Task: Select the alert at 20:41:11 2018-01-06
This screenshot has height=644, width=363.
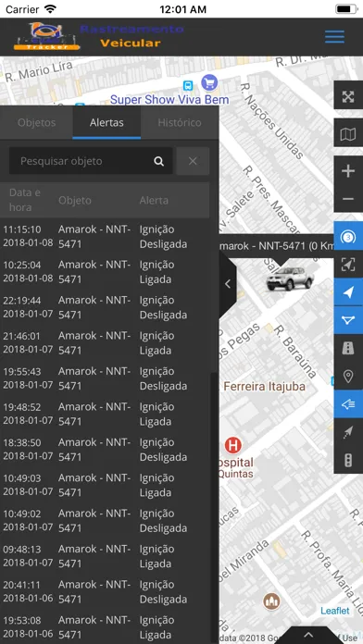Action: point(105,592)
